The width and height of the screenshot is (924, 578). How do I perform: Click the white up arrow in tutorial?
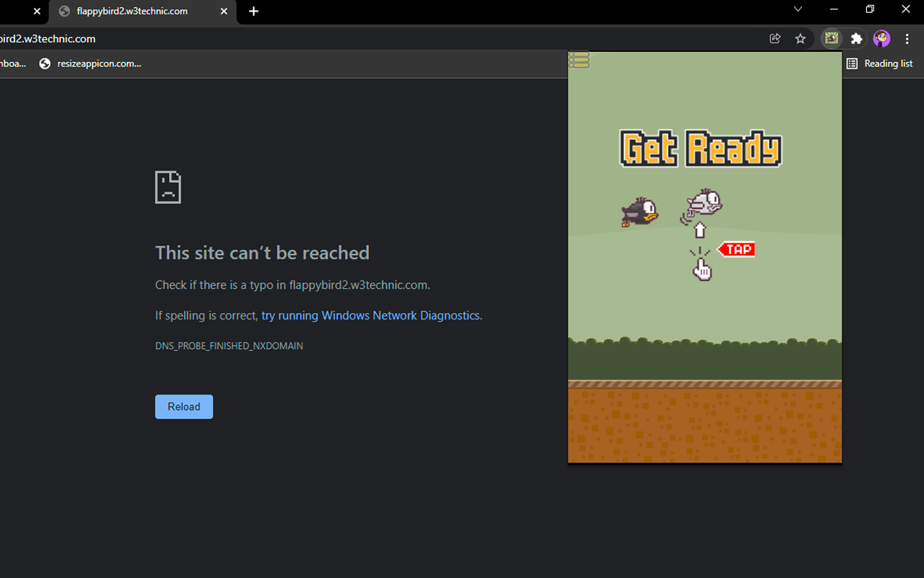point(699,230)
